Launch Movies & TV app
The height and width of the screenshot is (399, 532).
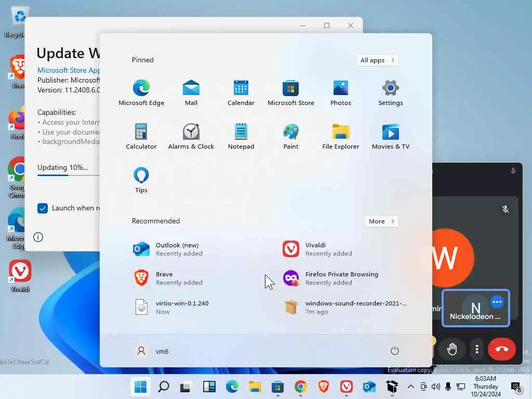pyautogui.click(x=391, y=137)
